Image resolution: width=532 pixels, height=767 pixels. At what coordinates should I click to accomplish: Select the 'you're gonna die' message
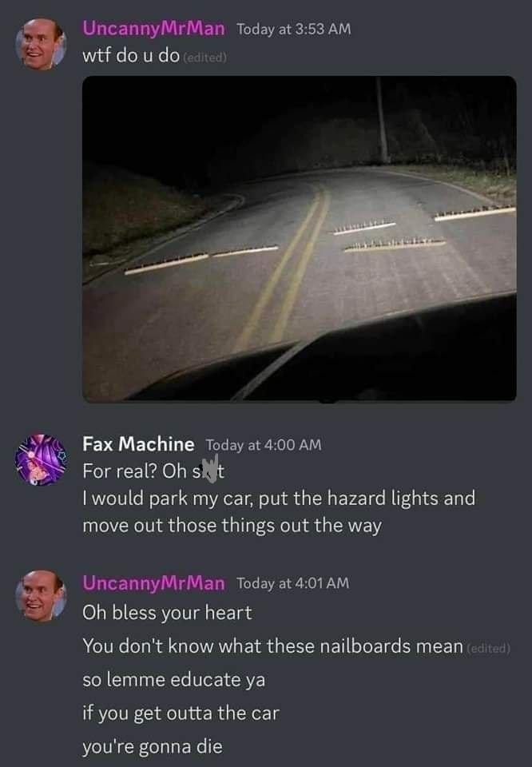coord(153,746)
